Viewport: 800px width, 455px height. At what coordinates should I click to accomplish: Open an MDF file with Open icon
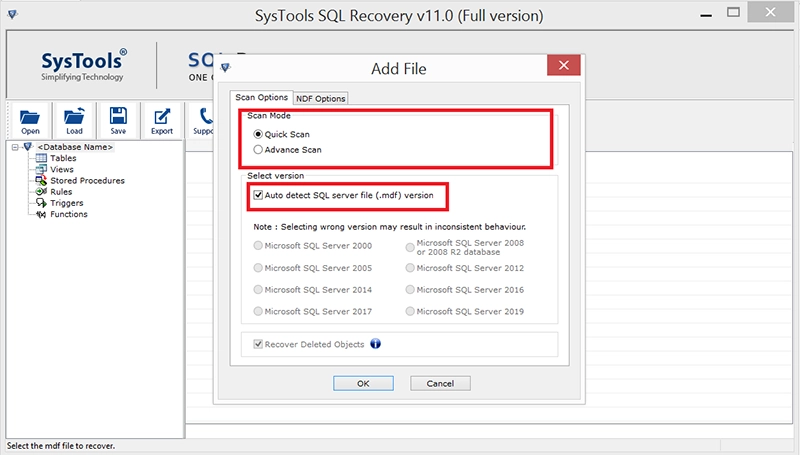[30, 118]
